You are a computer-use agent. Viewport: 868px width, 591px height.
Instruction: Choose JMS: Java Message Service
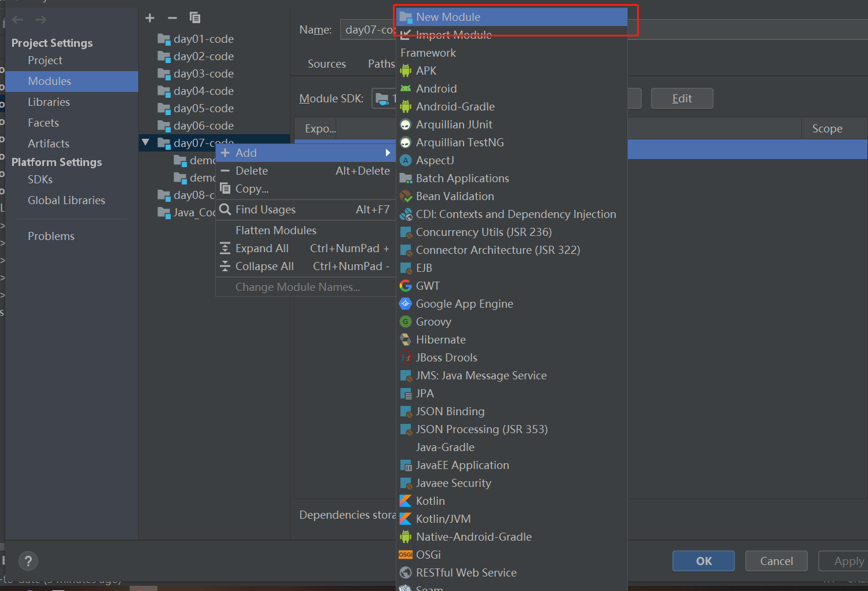click(x=512, y=375)
